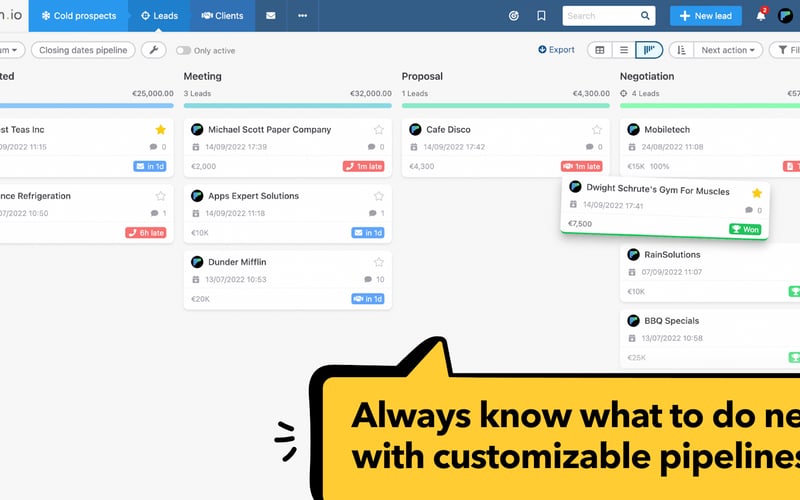Image resolution: width=800 pixels, height=500 pixels.
Task: Open the user profile avatar
Action: tap(785, 16)
